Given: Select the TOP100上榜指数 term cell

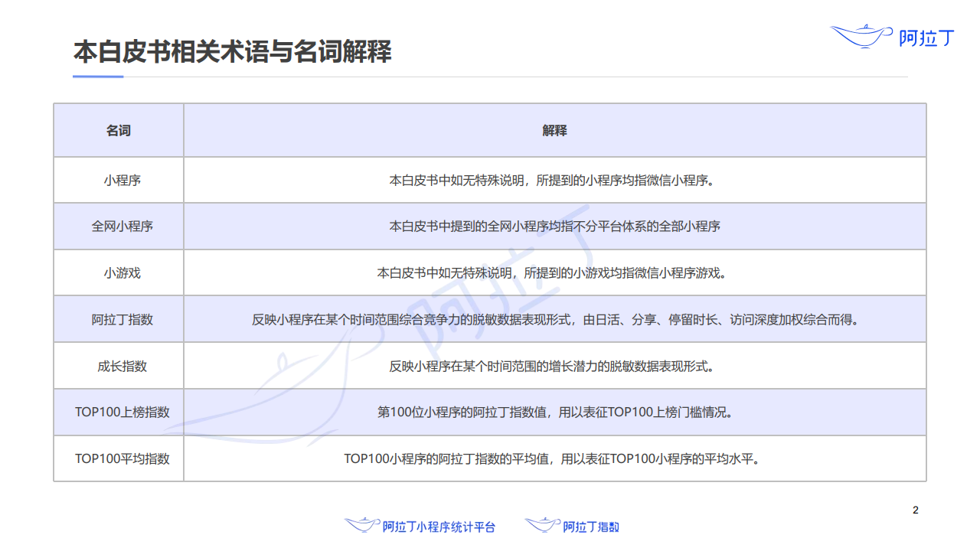Looking at the screenshot, I should (x=122, y=412).
